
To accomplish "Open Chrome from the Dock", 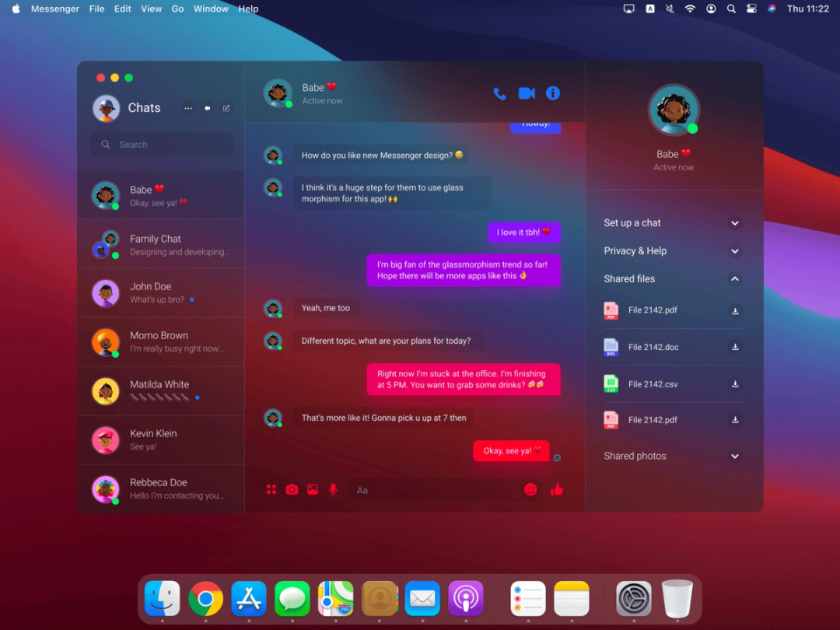I will 205,598.
